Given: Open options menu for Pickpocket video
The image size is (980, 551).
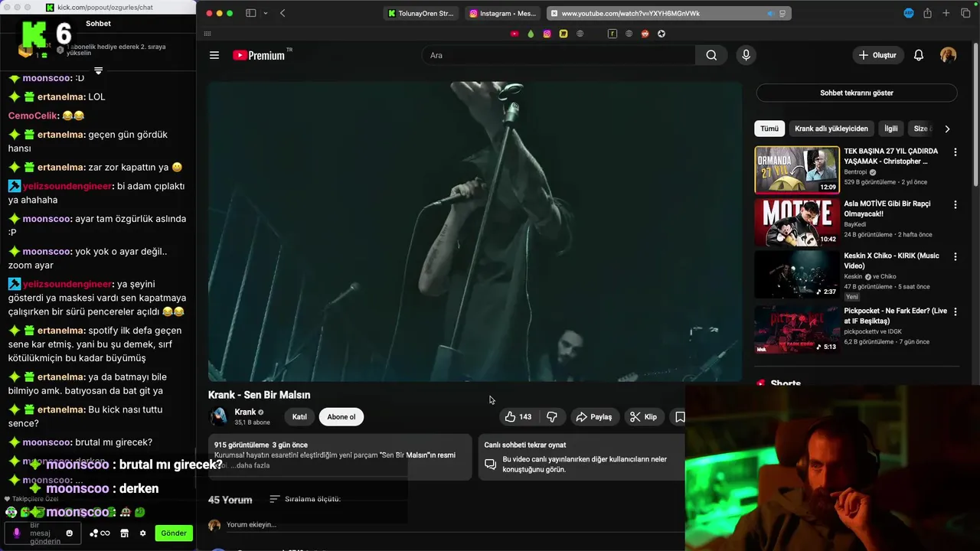Looking at the screenshot, I should click(x=955, y=312).
